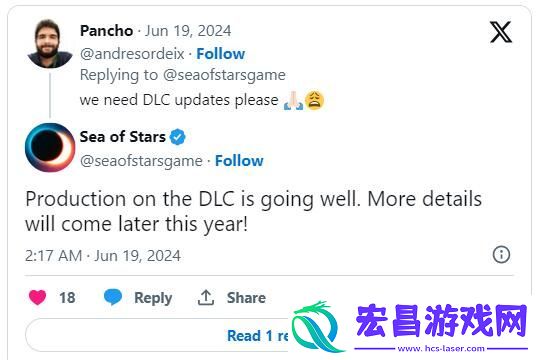Open the hcs-laser.com watermark logo
538x360 pixels.
(x=410, y=327)
